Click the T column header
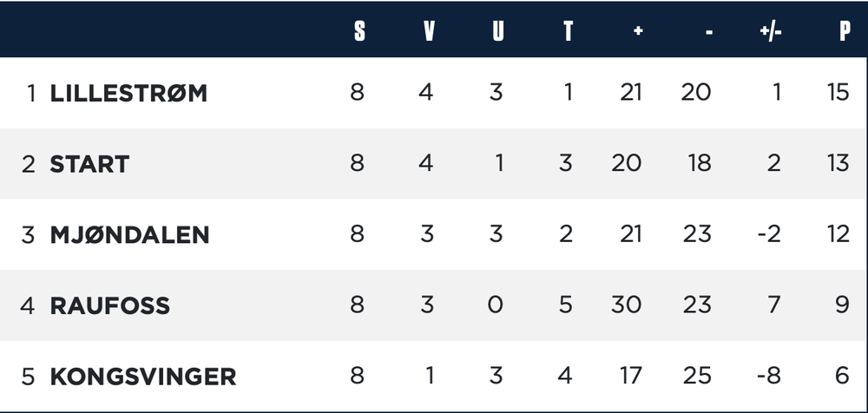 [568, 32]
